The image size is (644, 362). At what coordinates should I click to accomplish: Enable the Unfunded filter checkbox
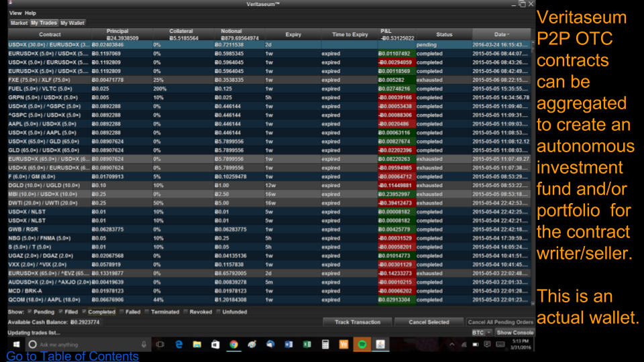(x=218, y=312)
